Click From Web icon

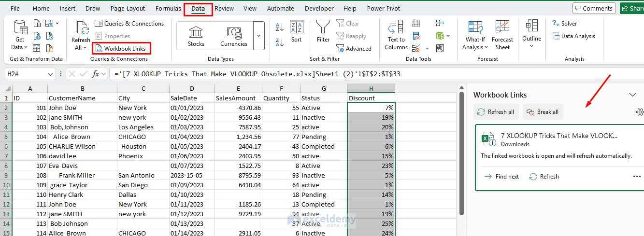pos(37,36)
